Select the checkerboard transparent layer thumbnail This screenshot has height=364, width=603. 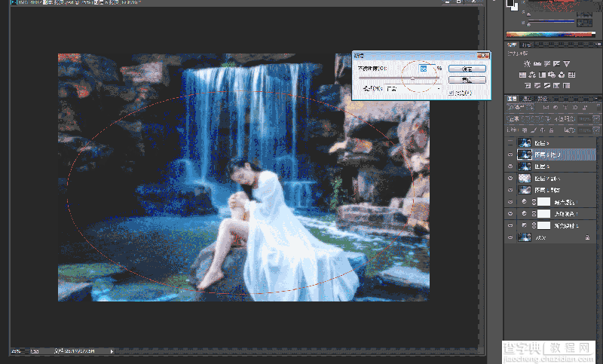(525, 179)
